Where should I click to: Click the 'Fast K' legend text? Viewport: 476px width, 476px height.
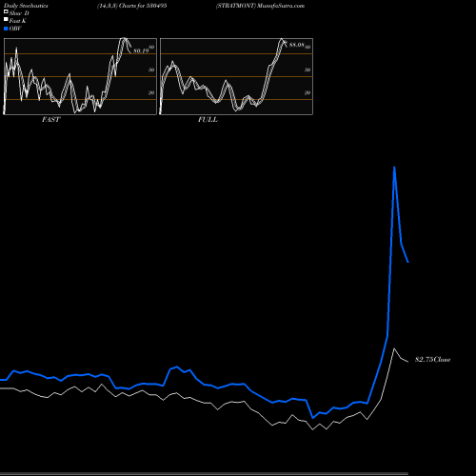pyautogui.click(x=18, y=21)
